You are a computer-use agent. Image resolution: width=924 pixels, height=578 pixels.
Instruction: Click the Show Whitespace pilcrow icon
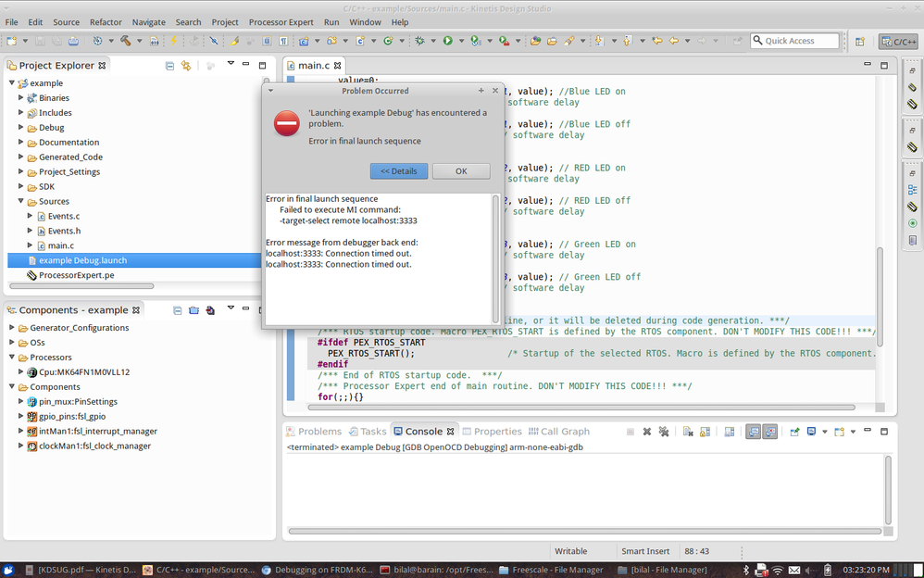(283, 41)
